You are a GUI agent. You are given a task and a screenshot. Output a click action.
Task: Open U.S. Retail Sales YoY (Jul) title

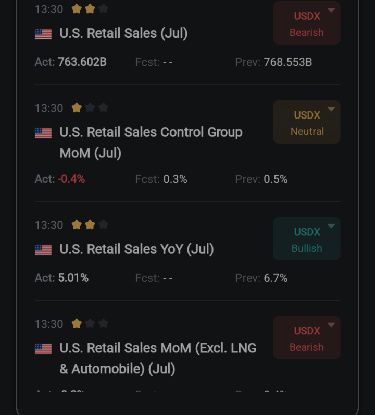tap(137, 249)
